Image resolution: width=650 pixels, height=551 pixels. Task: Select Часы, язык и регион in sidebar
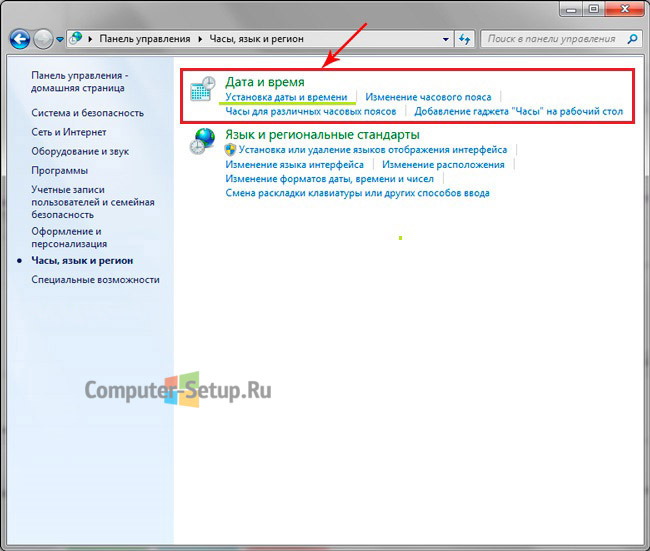tap(82, 260)
